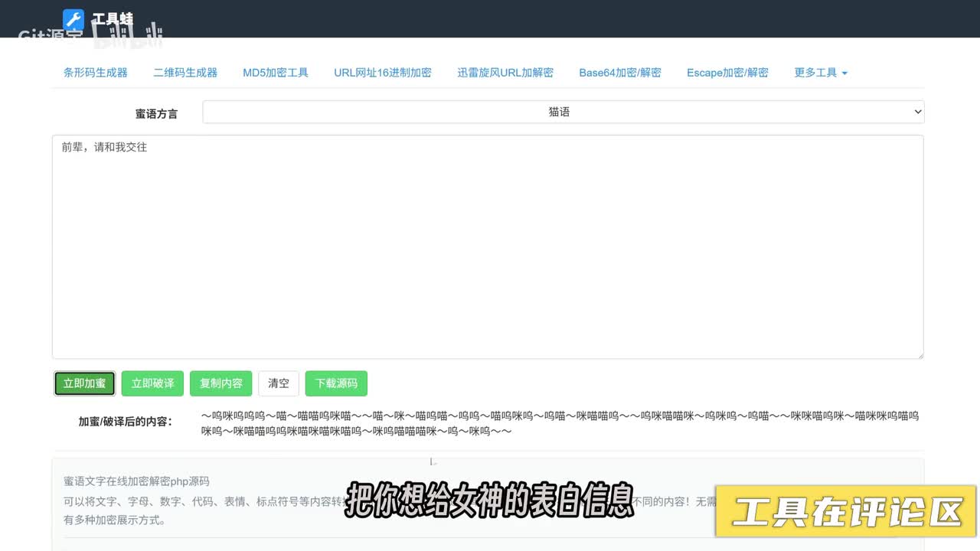
Task: Open the 条形码生成器 link
Action: point(96,73)
